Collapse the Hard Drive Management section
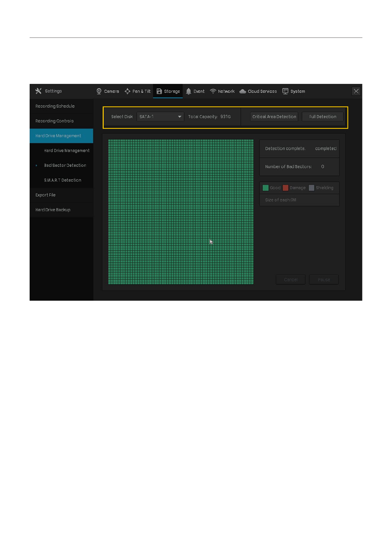 tap(61, 136)
